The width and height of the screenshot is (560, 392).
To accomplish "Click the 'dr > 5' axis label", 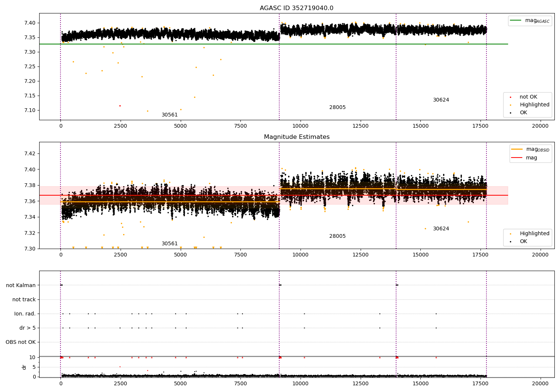I will [28, 328].
